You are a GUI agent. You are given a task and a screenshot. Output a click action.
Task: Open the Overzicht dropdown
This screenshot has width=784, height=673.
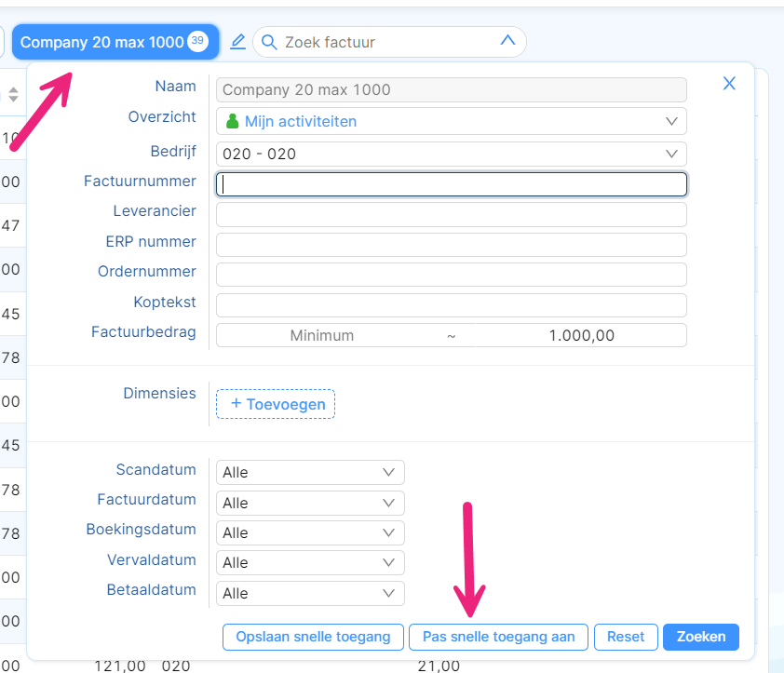(451, 121)
